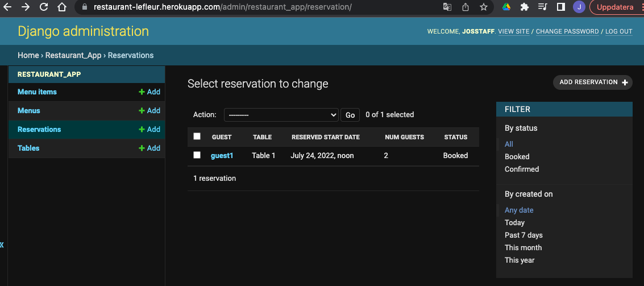This screenshot has width=644, height=286.
Task: Sort by the TABLE column header
Action: pos(263,137)
